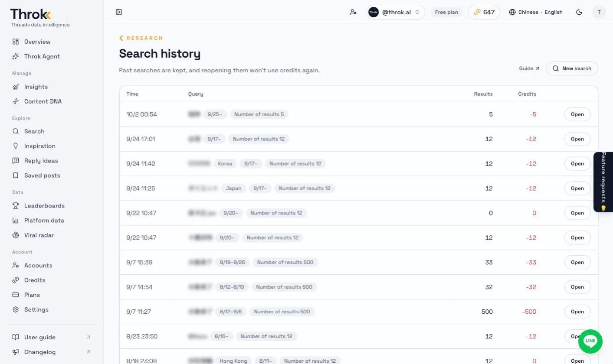
Task: Click the Viral radar icon
Action: point(16,235)
